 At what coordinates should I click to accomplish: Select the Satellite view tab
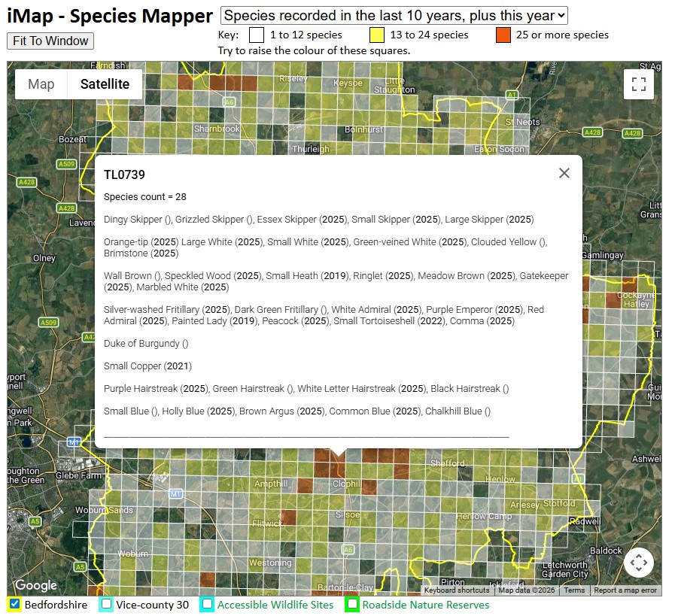tap(104, 84)
